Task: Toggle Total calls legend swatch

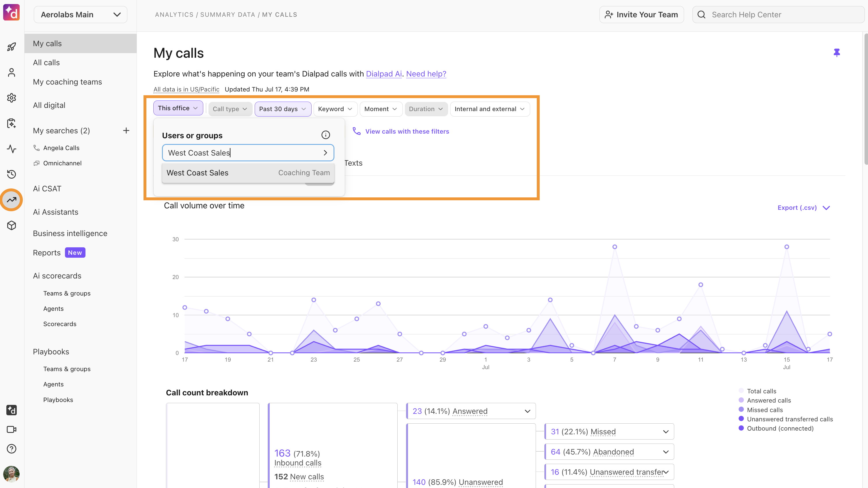Action: coord(741,391)
